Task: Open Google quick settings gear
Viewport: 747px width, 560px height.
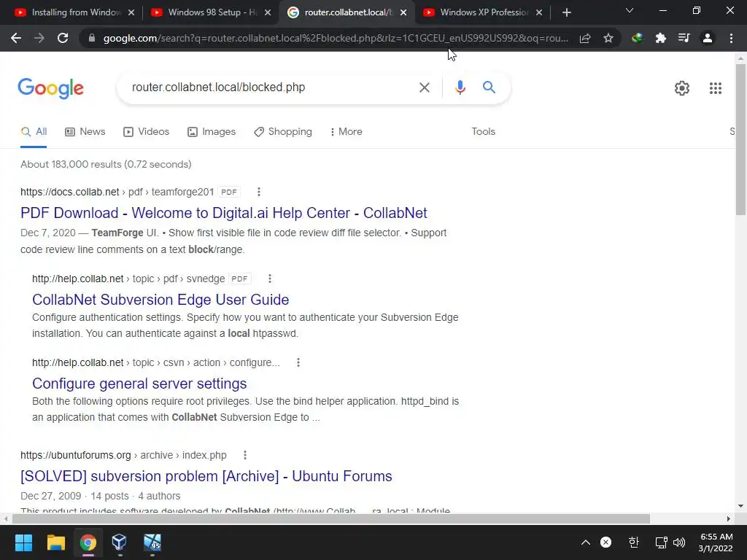Action: [682, 88]
